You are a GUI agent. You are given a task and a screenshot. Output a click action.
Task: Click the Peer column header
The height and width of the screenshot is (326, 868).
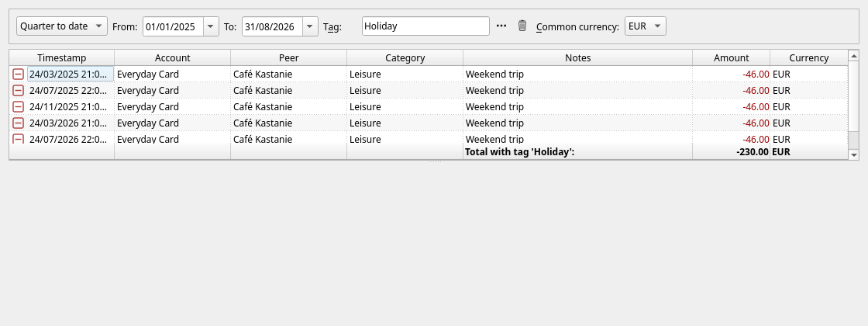pyautogui.click(x=289, y=57)
